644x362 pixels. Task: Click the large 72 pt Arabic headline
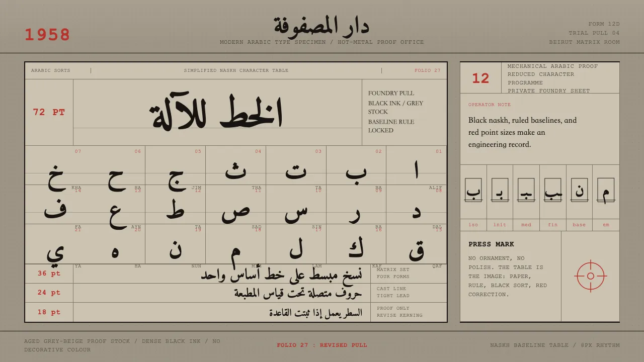[x=217, y=112]
